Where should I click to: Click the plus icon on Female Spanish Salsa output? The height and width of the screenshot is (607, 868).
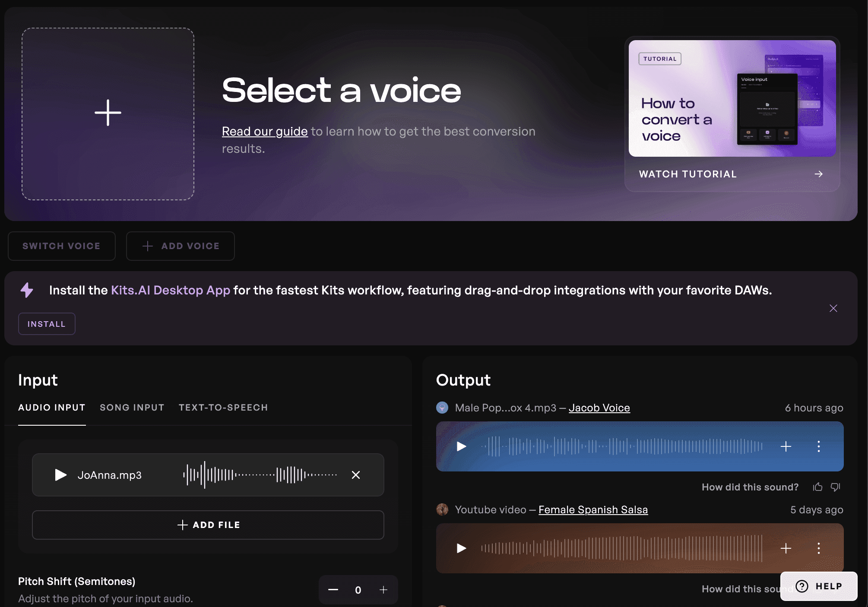(786, 548)
